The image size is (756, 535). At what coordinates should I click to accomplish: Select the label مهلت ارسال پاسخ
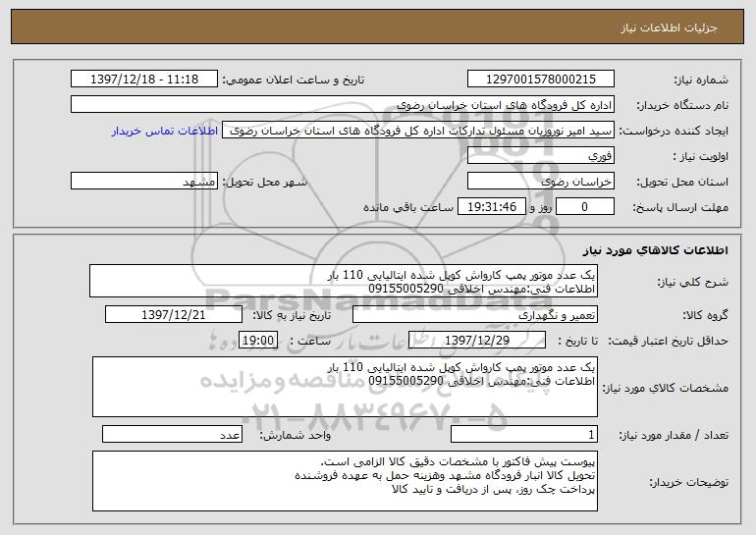coord(680,207)
